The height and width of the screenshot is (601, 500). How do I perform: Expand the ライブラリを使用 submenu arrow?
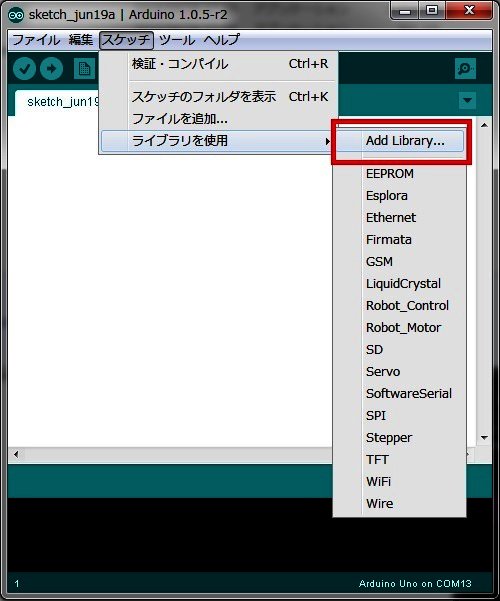point(327,141)
